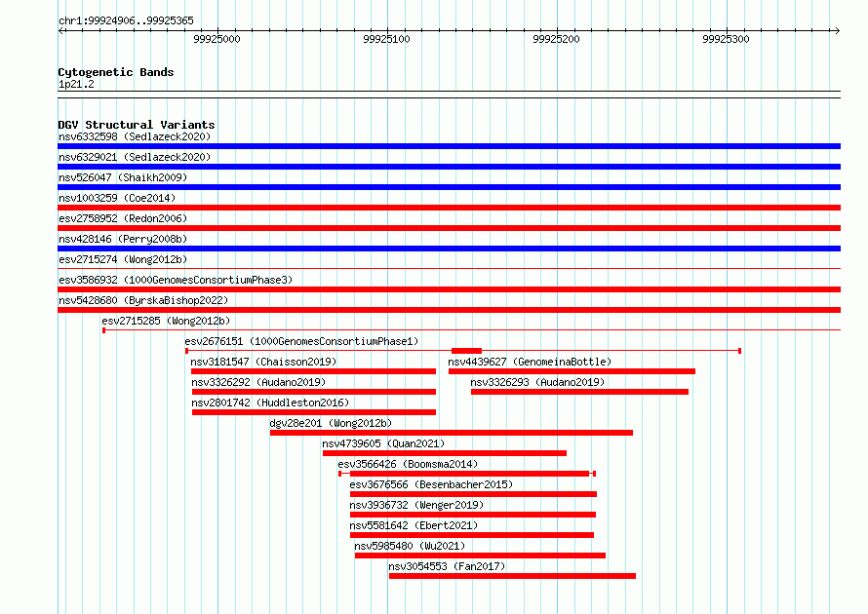The image size is (868, 614).
Task: Select the thick red block on esv2676151's line
Action: (x=466, y=351)
